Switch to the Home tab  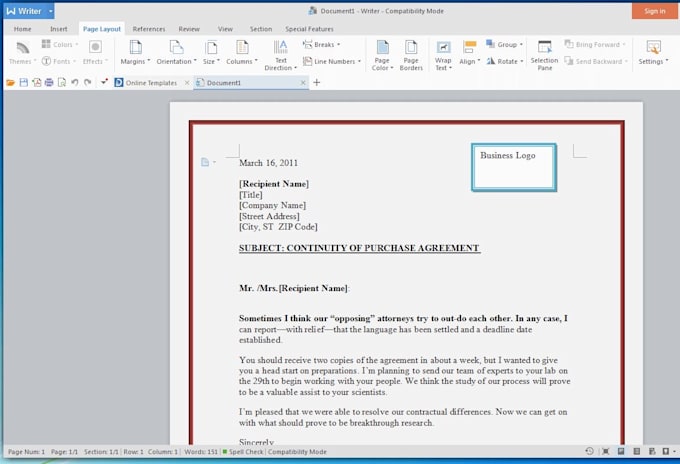[x=23, y=29]
